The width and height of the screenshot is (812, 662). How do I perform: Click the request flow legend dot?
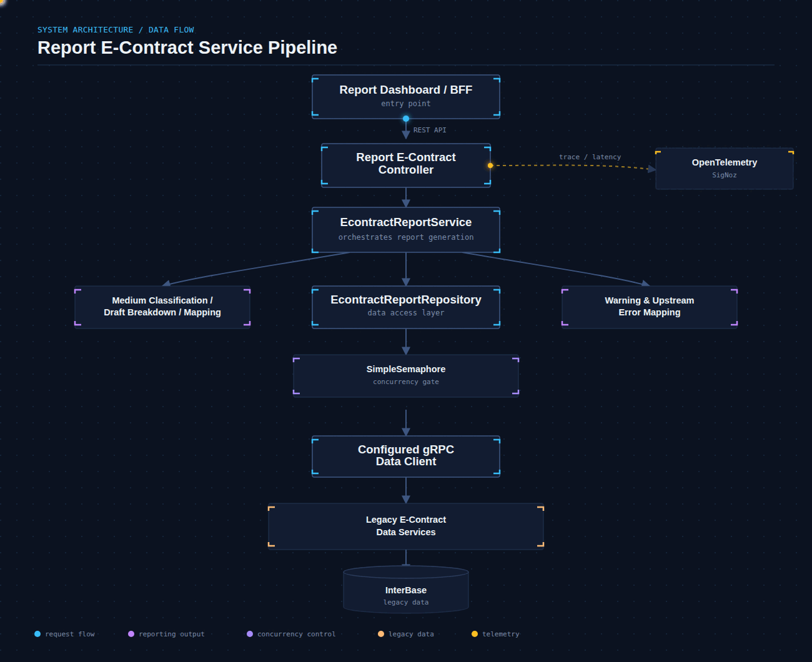click(x=37, y=634)
